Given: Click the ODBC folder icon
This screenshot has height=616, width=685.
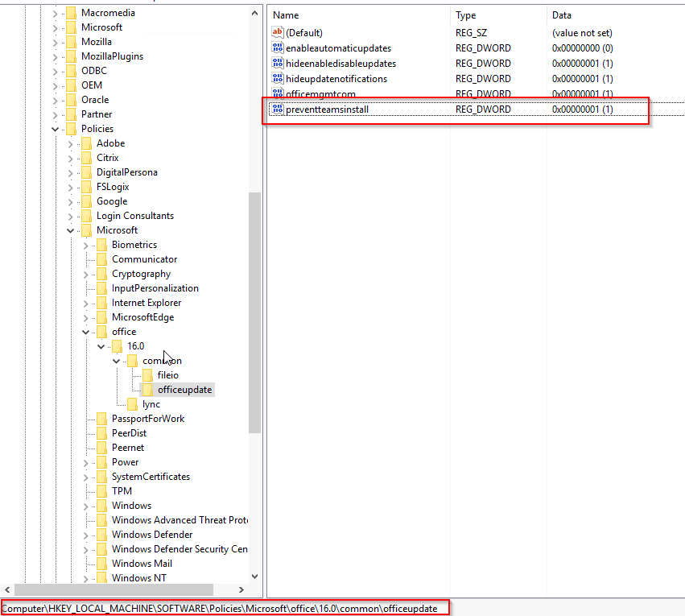Looking at the screenshot, I should pyautogui.click(x=71, y=71).
